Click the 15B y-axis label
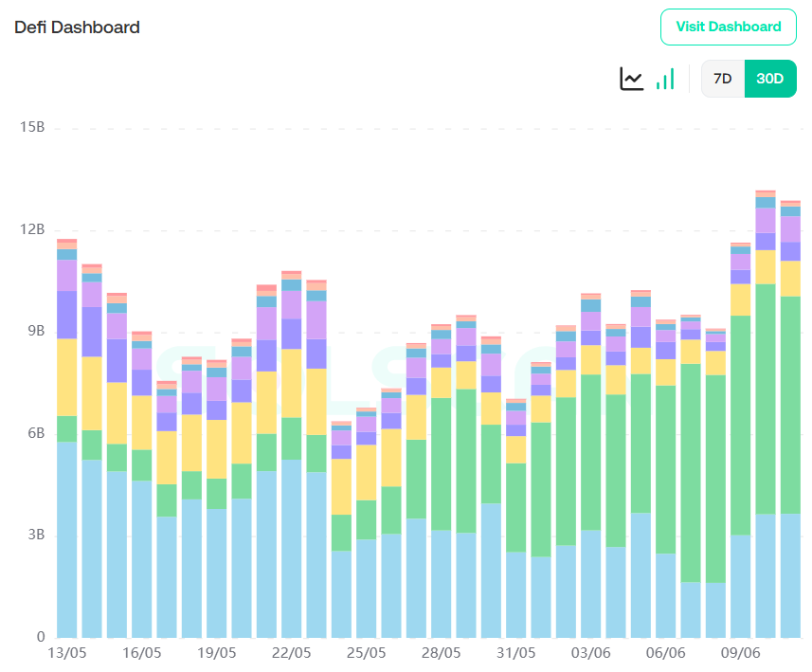The width and height of the screenshot is (812, 672). click(32, 128)
